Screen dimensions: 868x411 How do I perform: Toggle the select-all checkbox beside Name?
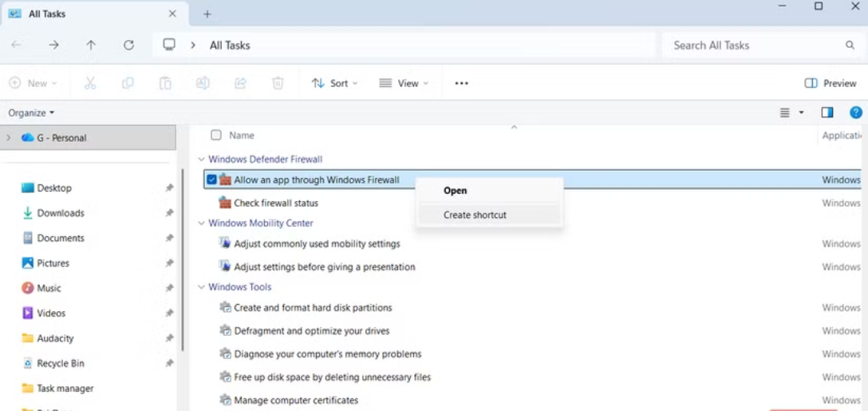[216, 135]
